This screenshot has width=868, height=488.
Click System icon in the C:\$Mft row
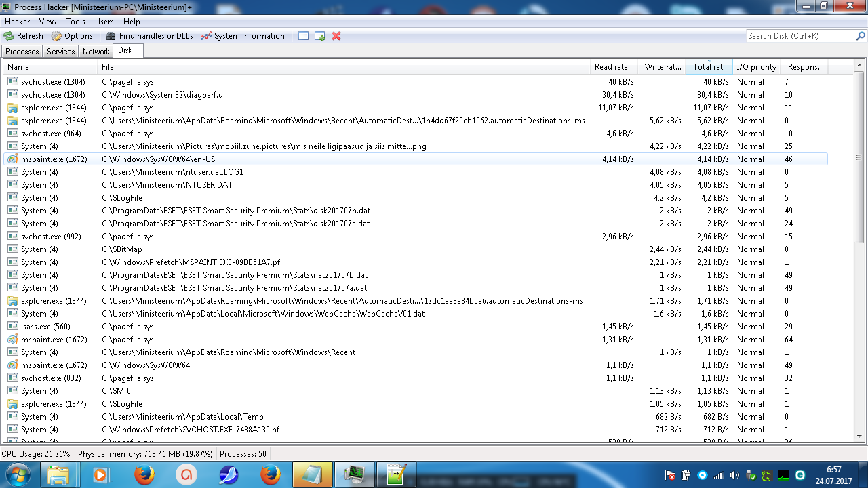12,391
